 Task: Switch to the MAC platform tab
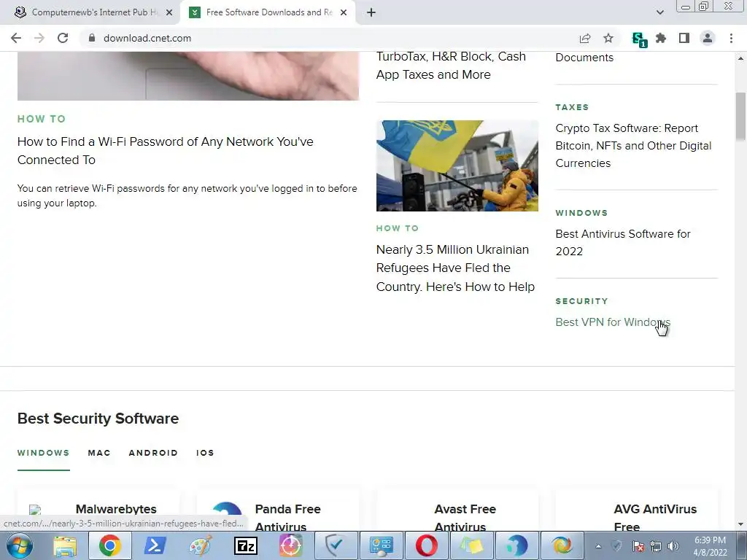coord(99,453)
